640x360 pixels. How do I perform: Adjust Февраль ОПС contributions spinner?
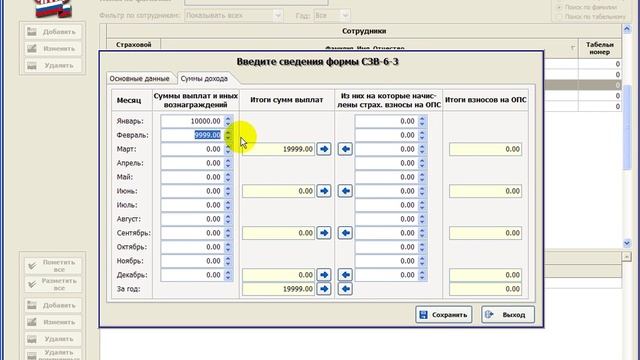[x=422, y=135]
